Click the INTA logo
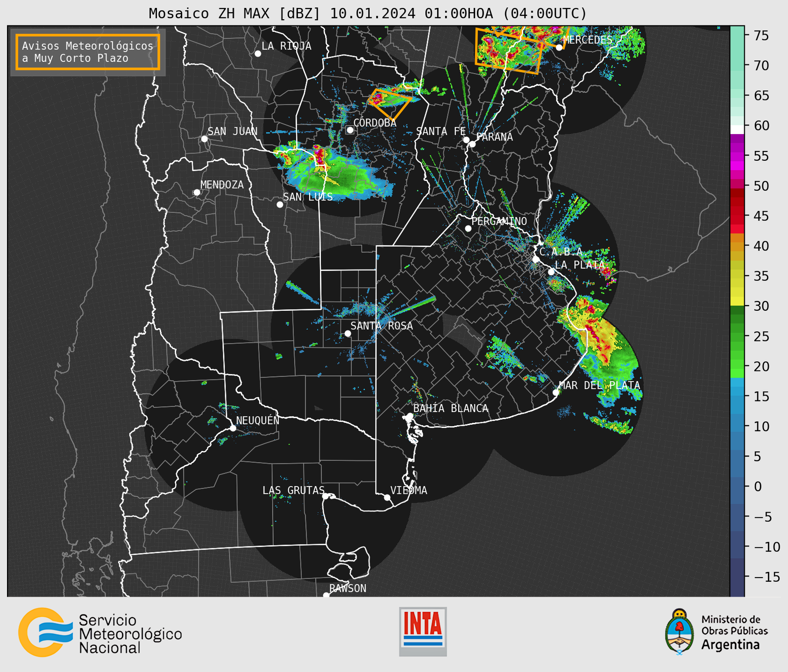The height and width of the screenshot is (672, 788). pyautogui.click(x=423, y=631)
